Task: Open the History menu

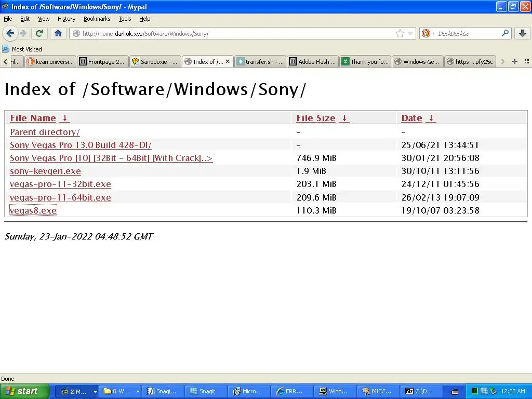Action: coord(66,19)
